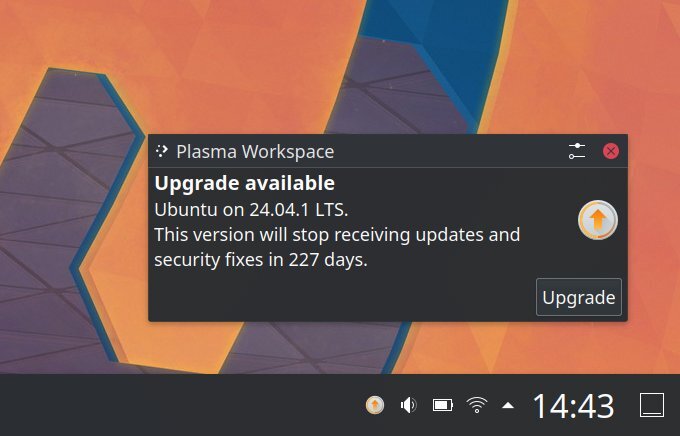Open the update notifier icon in system tray
Viewport: 680px width, 436px height.
(375, 405)
